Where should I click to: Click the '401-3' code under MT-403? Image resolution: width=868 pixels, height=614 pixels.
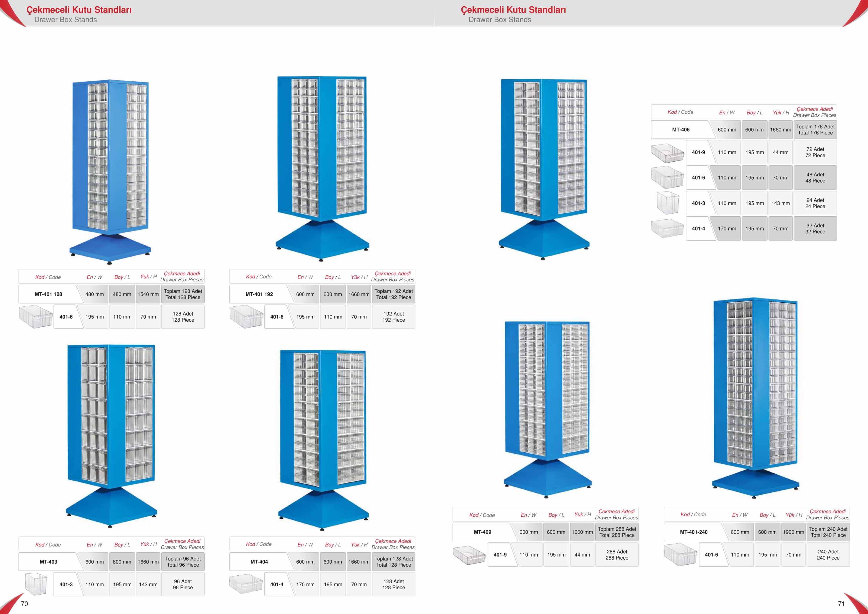(66, 584)
